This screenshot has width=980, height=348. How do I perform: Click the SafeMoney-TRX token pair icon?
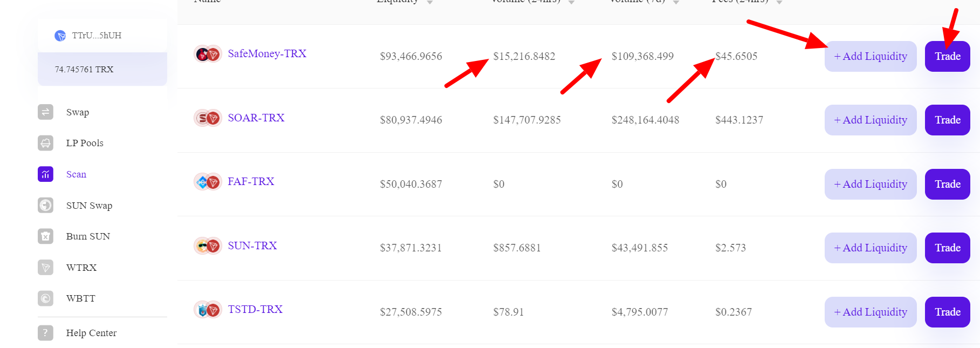[x=208, y=54]
